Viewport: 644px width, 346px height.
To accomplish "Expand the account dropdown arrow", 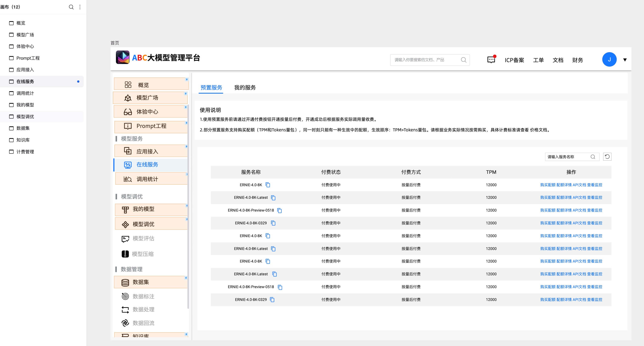I will point(625,60).
